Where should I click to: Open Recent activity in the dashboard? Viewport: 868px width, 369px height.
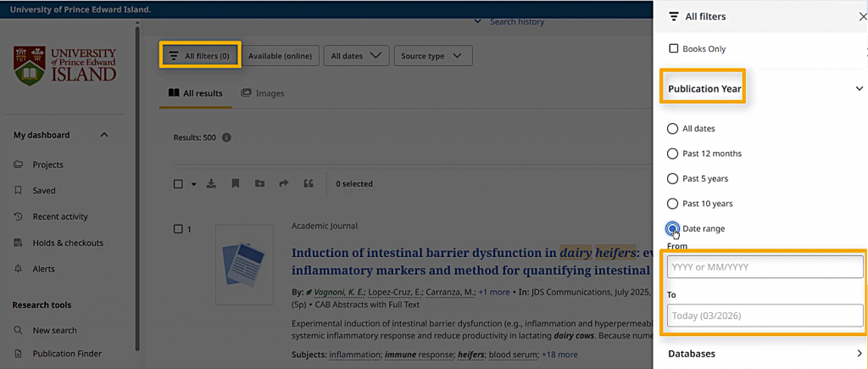pos(59,217)
